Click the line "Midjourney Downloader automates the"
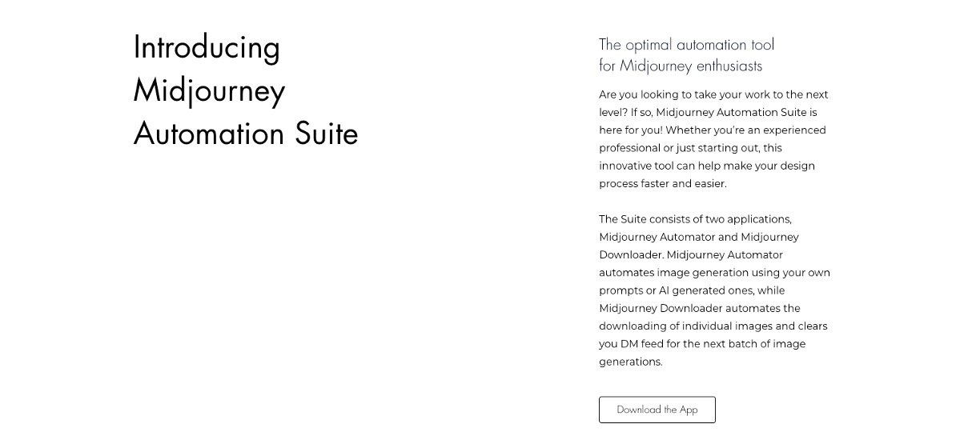The image size is (980, 448). (x=699, y=308)
